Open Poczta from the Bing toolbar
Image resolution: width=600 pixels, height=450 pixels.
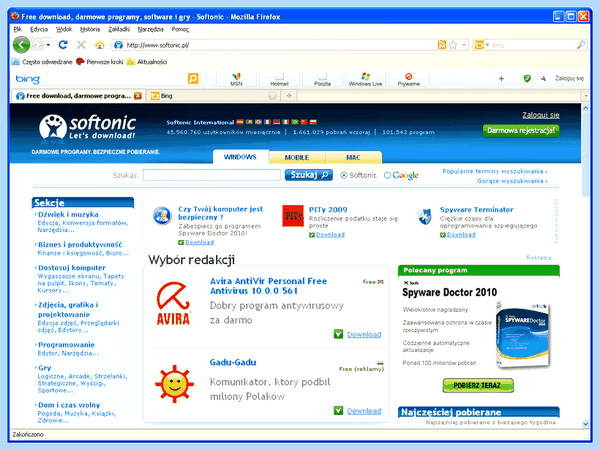pos(322,79)
